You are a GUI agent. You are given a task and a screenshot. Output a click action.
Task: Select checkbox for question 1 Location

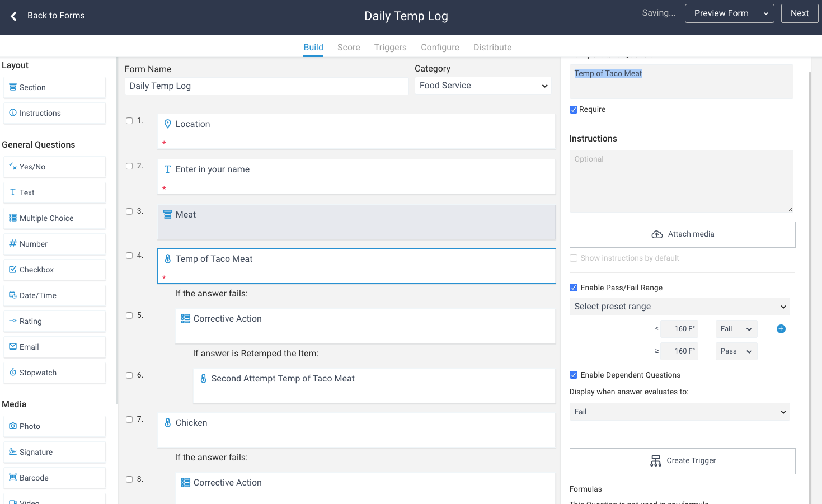click(129, 121)
